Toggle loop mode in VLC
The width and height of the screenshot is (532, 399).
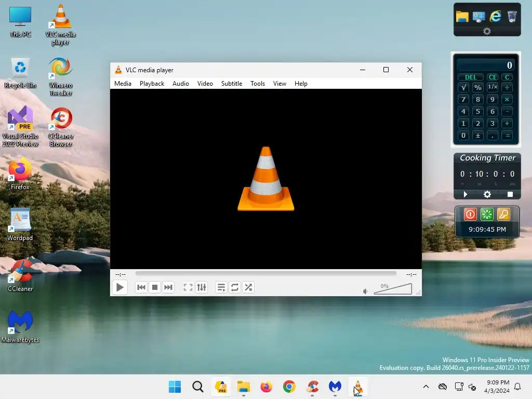(x=235, y=287)
